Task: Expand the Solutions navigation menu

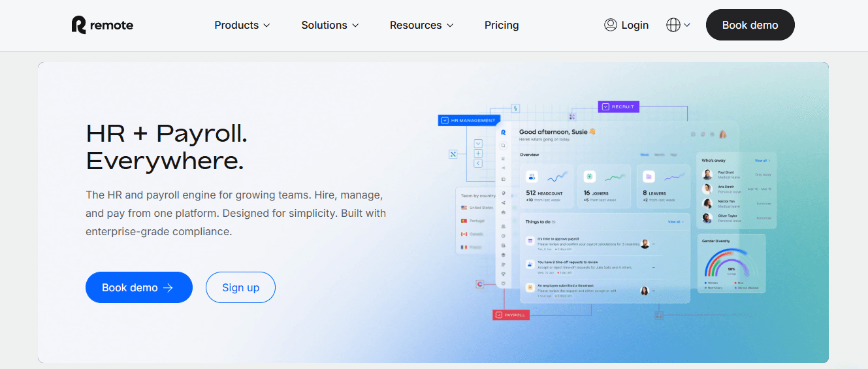Action: pyautogui.click(x=330, y=25)
